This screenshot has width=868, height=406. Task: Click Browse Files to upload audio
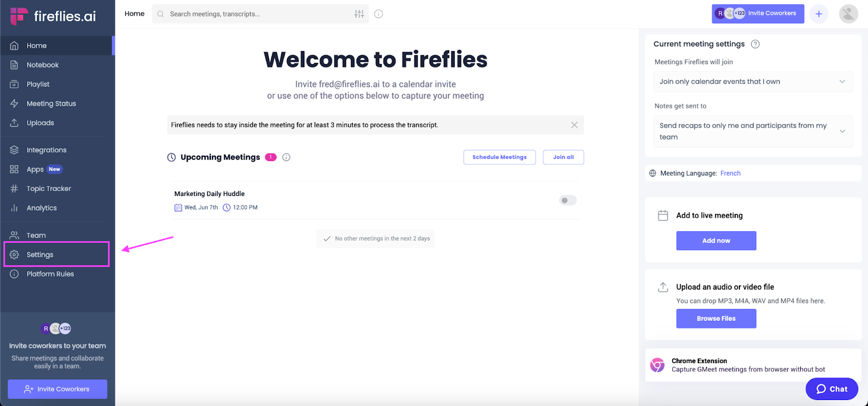(716, 318)
